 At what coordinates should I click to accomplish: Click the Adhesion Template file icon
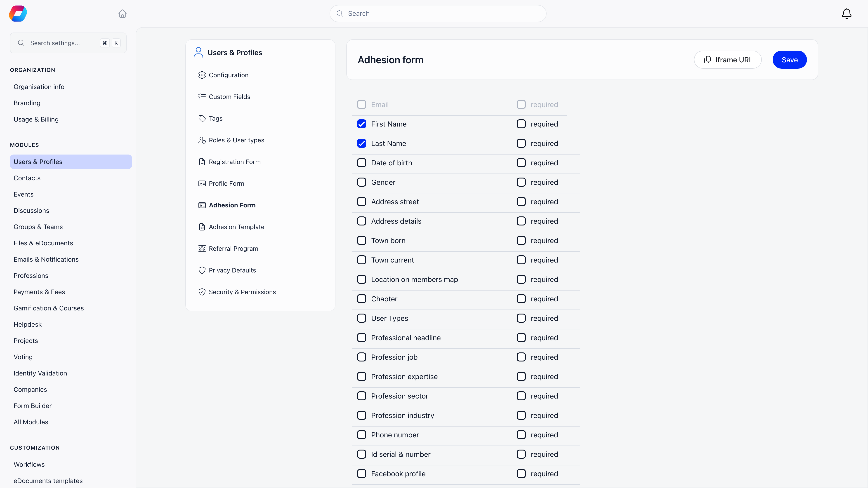pos(202,227)
